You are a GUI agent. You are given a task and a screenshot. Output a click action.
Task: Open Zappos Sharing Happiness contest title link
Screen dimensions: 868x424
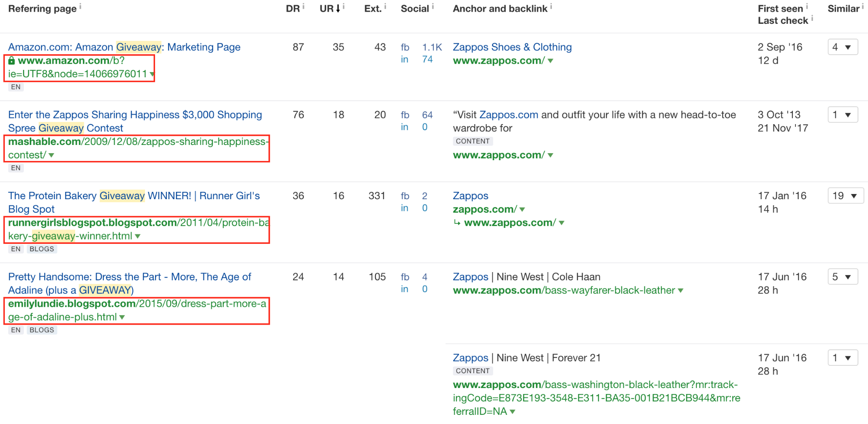click(135, 121)
